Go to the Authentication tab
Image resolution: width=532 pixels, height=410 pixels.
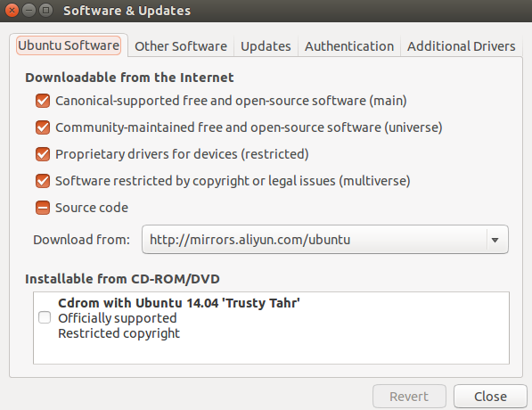point(349,46)
